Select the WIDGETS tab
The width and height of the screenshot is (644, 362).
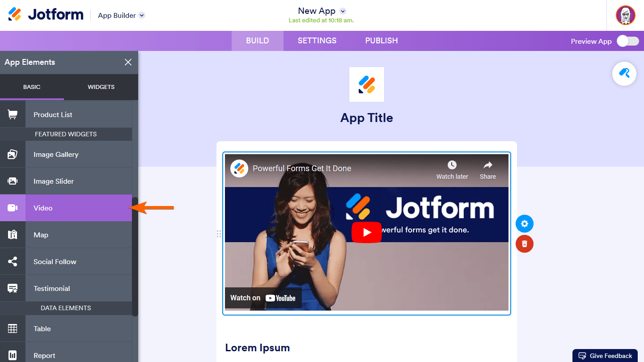tap(101, 87)
